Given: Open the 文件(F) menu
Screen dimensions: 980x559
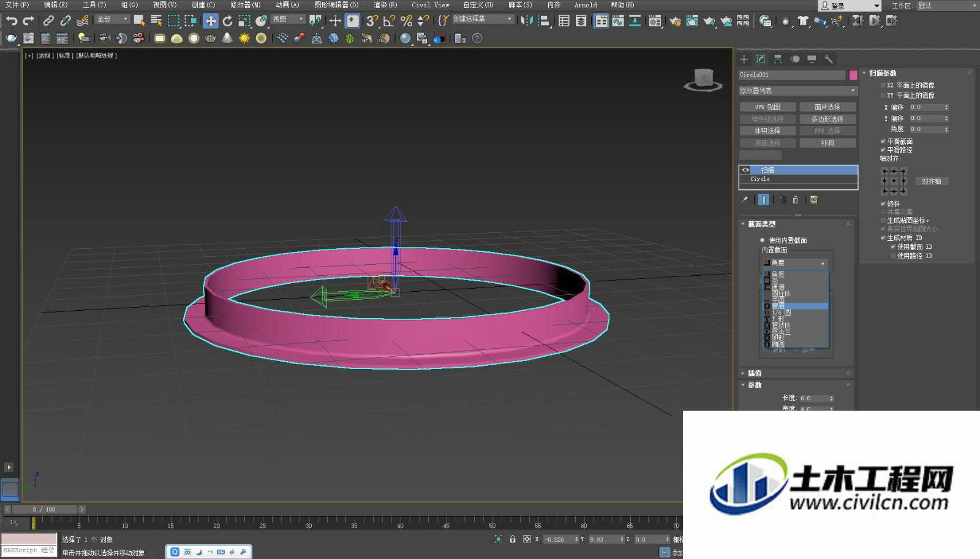Looking at the screenshot, I should tap(17, 5).
